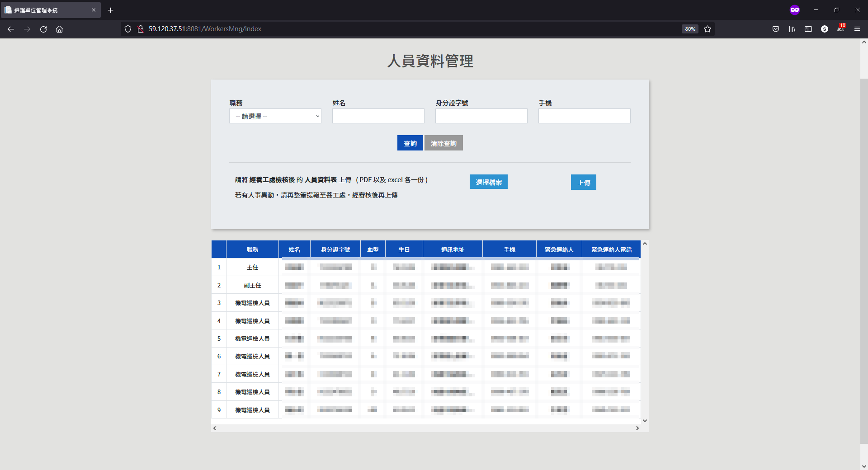The width and height of the screenshot is (868, 470).
Task: Click the 選擇檔案 button
Action: coord(489,182)
